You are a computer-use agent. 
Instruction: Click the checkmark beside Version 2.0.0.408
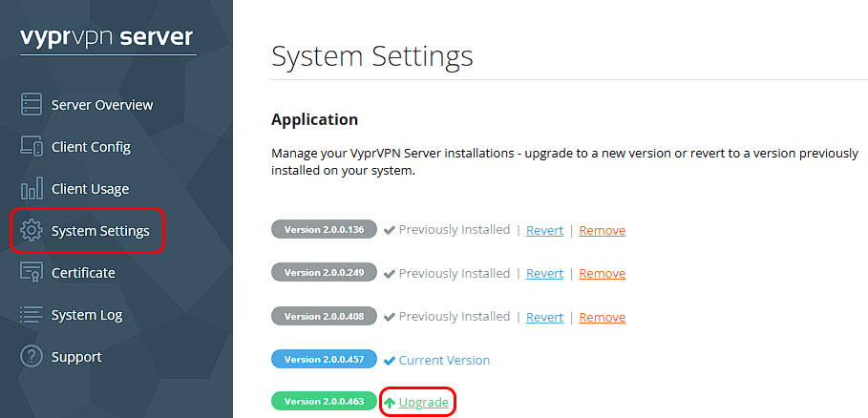point(390,318)
